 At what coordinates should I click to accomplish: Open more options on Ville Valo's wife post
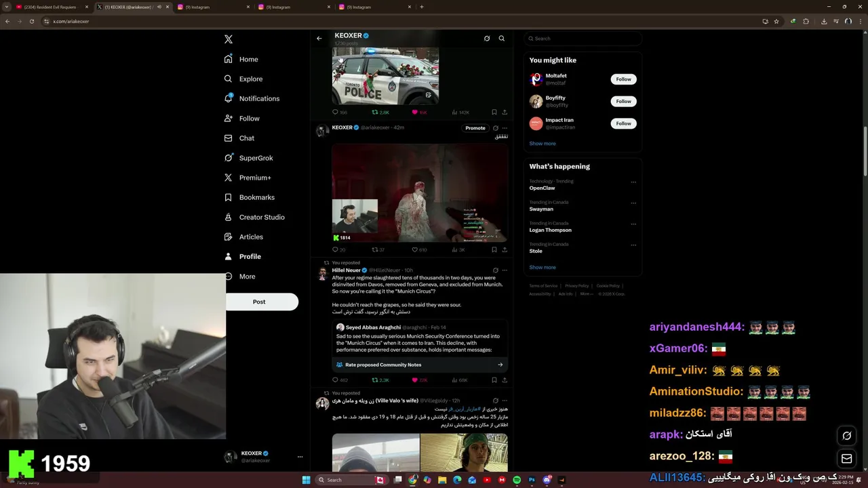click(x=505, y=401)
